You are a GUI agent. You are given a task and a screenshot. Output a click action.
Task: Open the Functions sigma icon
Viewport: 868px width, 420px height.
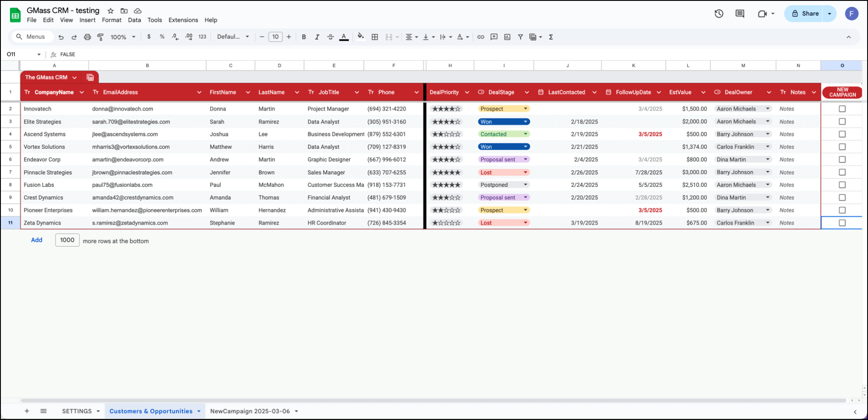[x=551, y=37]
